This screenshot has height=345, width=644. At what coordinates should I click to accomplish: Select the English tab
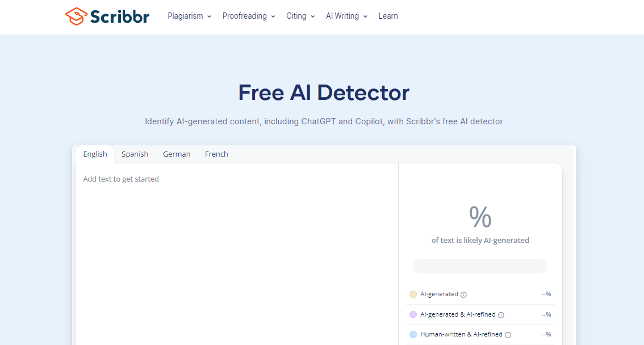(95, 154)
